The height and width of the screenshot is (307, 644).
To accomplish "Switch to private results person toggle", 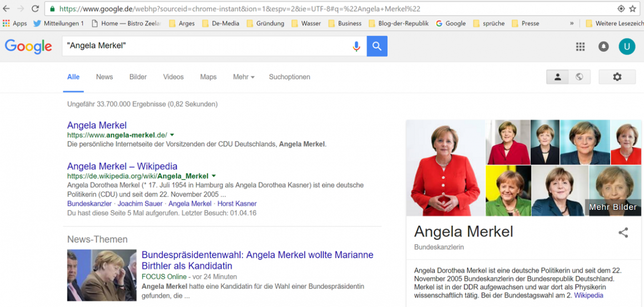I will [x=557, y=77].
